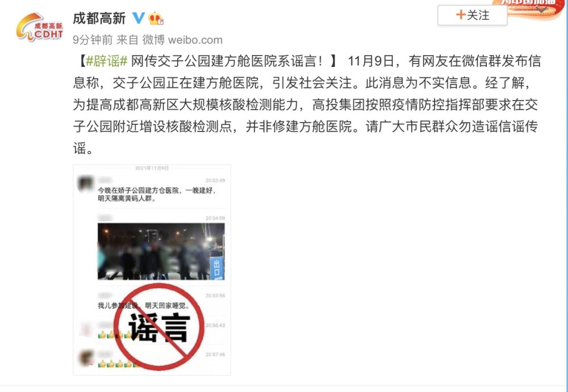Click the message 我儿参加建设，明天回家睡觉

[144, 306]
